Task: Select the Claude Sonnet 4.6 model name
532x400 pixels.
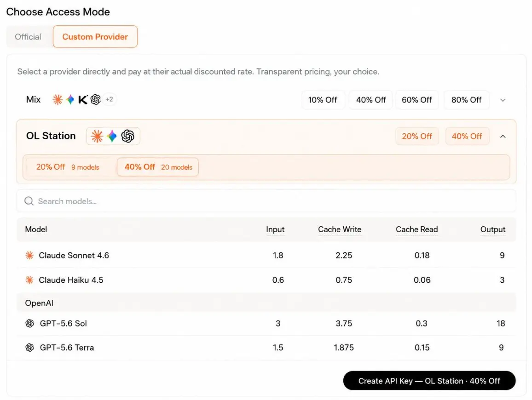Action: (74, 255)
